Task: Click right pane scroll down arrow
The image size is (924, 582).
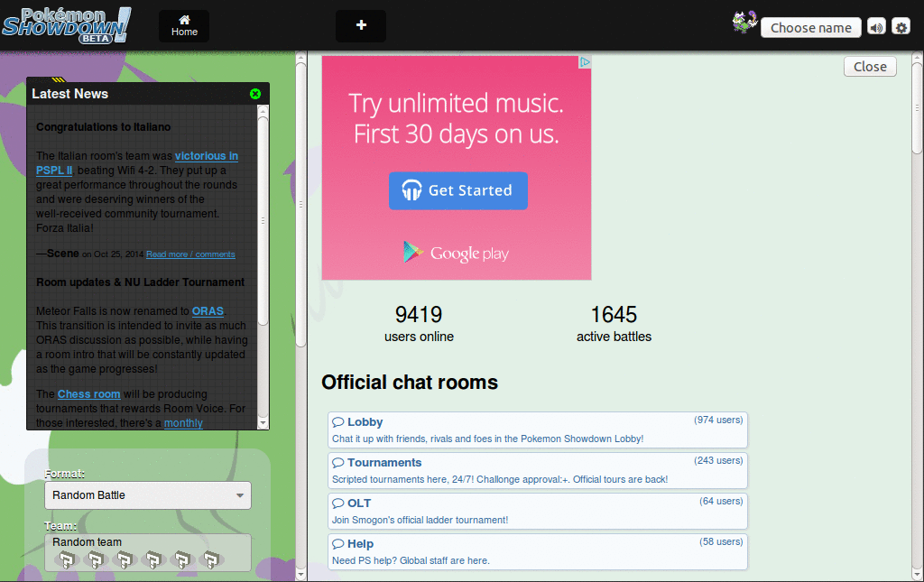Action: tap(917, 574)
